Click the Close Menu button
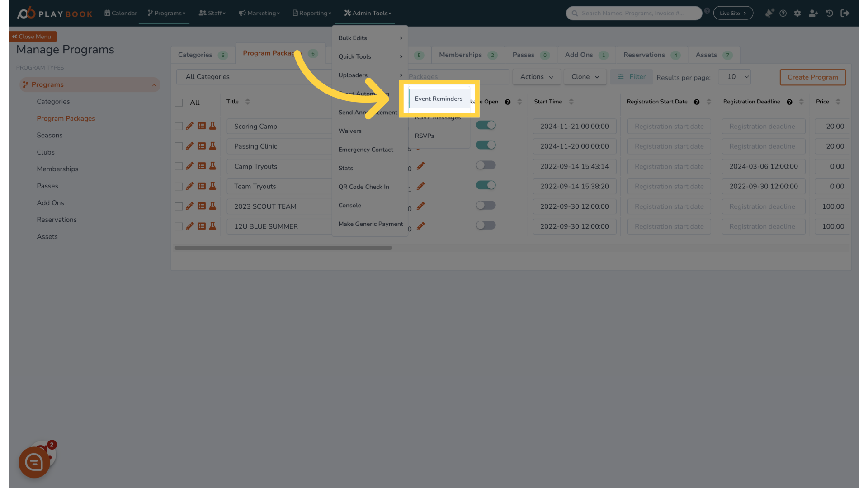This screenshot has width=868, height=488. pyautogui.click(x=32, y=37)
